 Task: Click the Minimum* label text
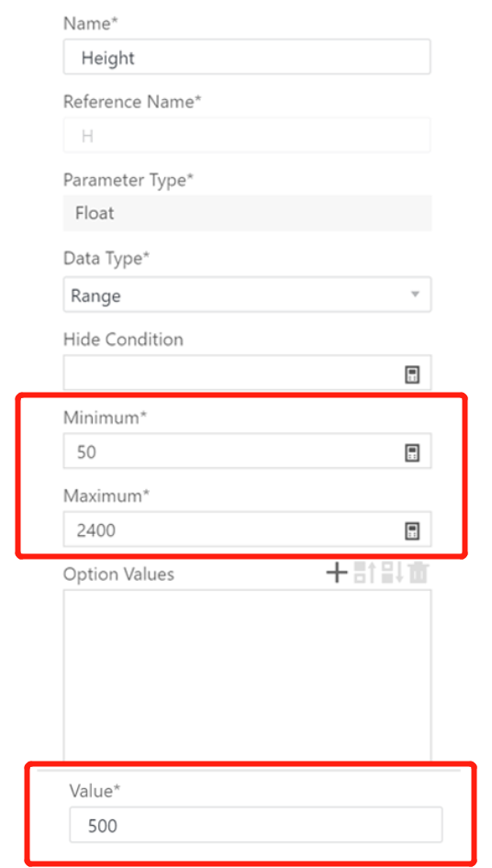(x=106, y=417)
